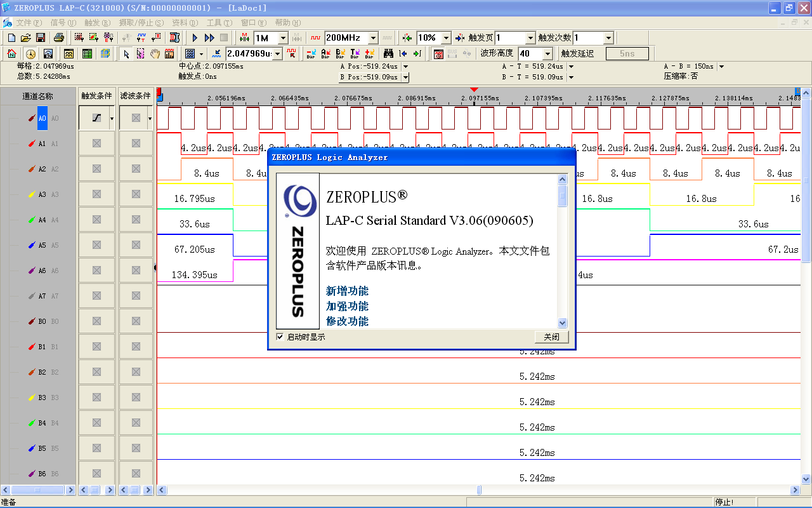Start repetitive run with the double arrow
Viewport: 812px width, 508px height.
[x=209, y=38]
